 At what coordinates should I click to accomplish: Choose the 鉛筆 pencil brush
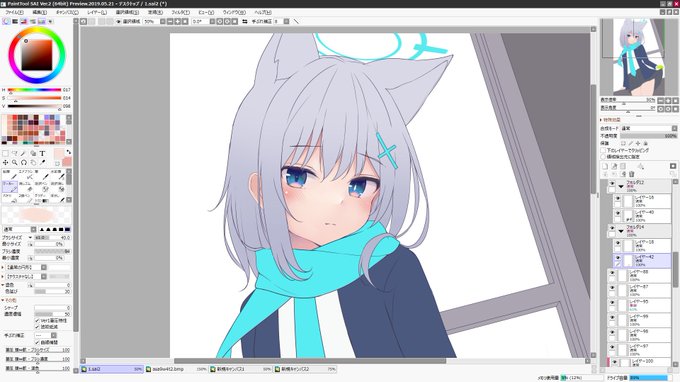coord(10,174)
